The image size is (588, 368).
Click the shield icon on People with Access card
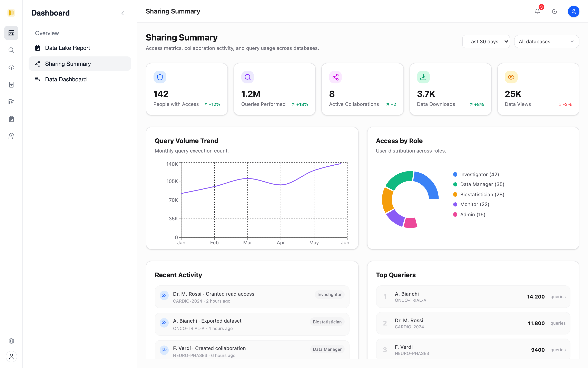coord(160,77)
